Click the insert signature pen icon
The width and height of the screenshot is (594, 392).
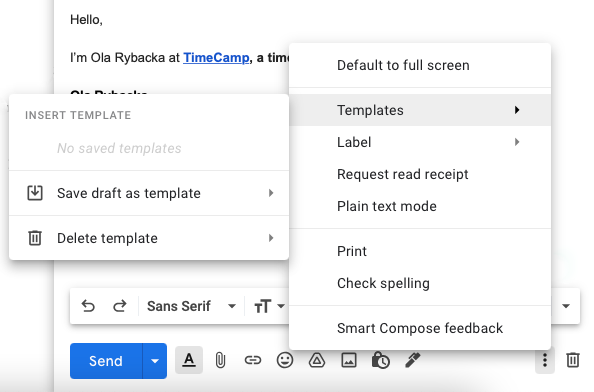point(413,360)
